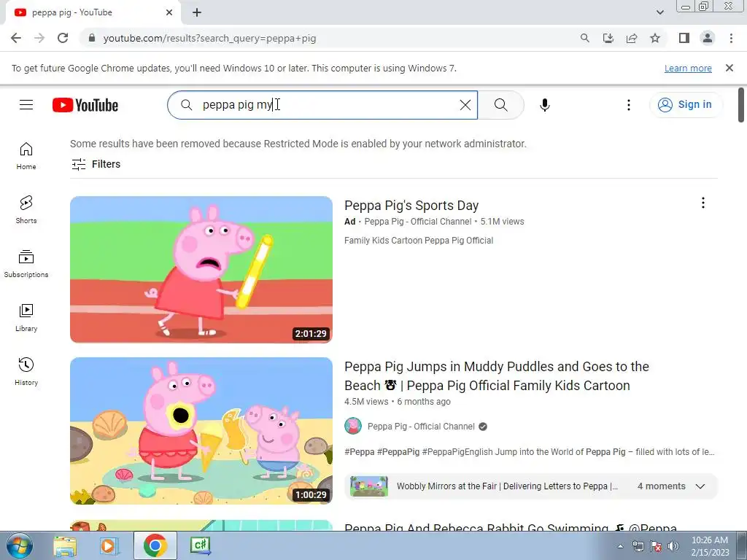Open Home in the sidebar

(26, 156)
